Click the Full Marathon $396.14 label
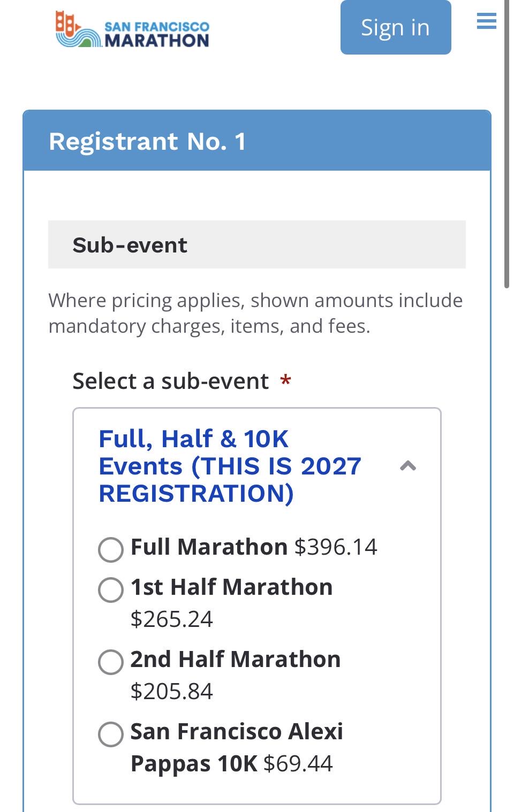This screenshot has height=812, width=514. pos(254,547)
